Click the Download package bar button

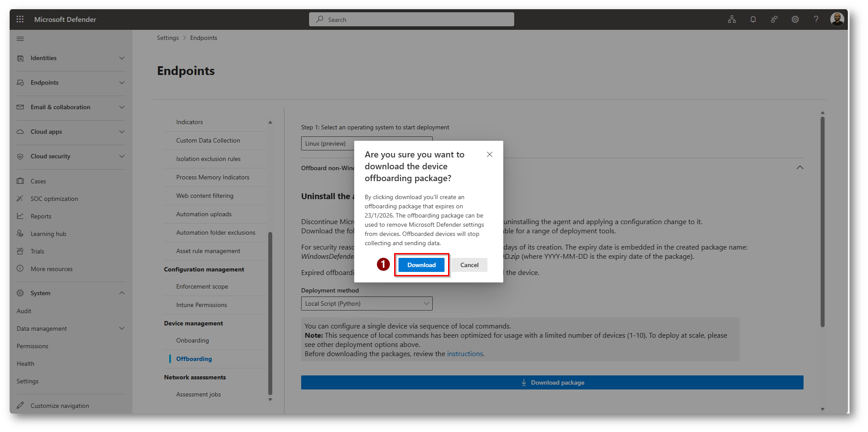(x=552, y=382)
